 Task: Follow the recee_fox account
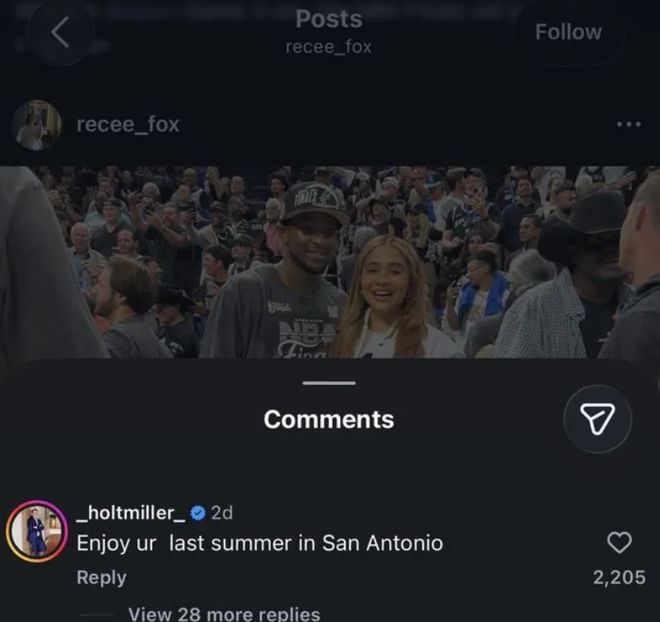tap(568, 32)
